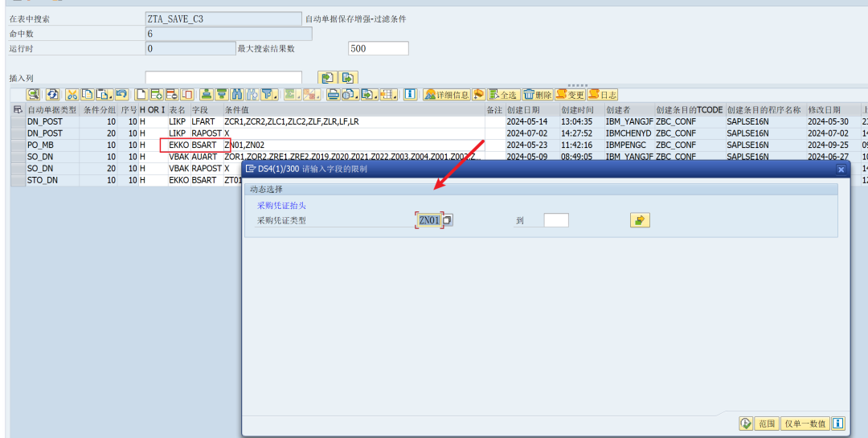Click the 最大搜索结果数 field showing 500
This screenshot has height=438, width=868.
[x=378, y=49]
